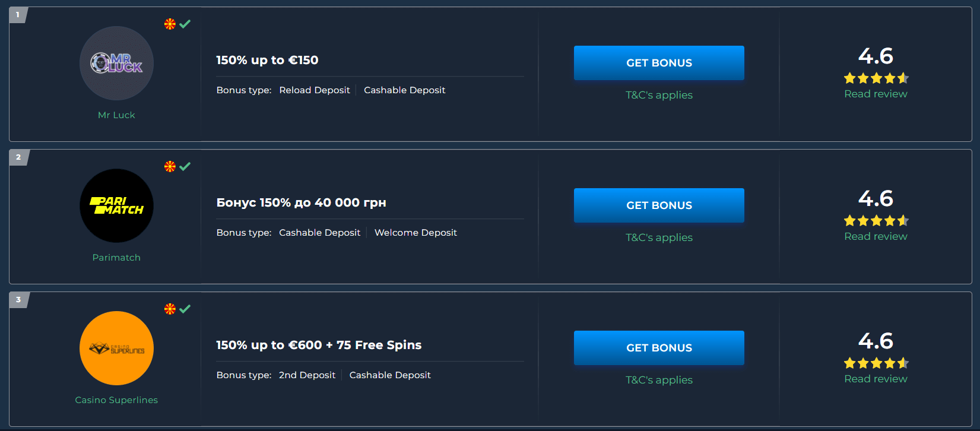Click the Mr Luck casino logo

point(116,63)
